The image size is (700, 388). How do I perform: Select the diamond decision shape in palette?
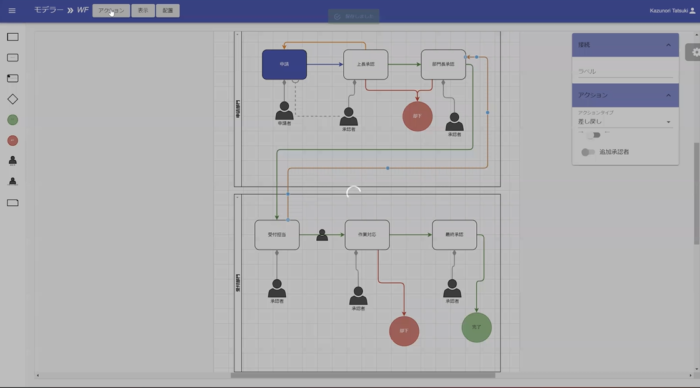point(12,99)
